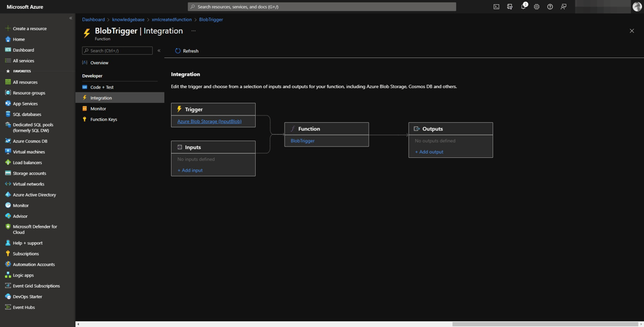Close the Integration blade
This screenshot has width=644, height=327.
[632, 31]
